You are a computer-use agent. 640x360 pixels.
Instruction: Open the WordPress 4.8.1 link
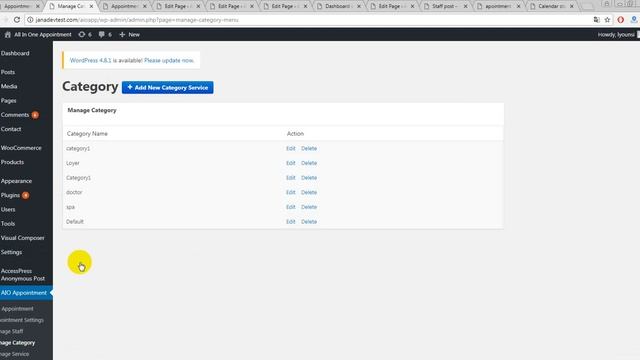91,60
